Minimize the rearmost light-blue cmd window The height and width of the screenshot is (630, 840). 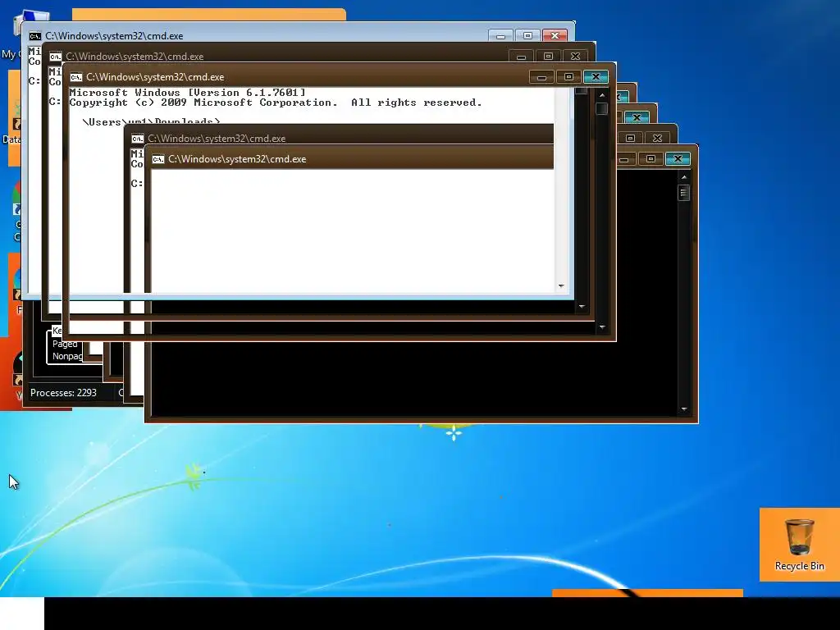click(x=500, y=36)
